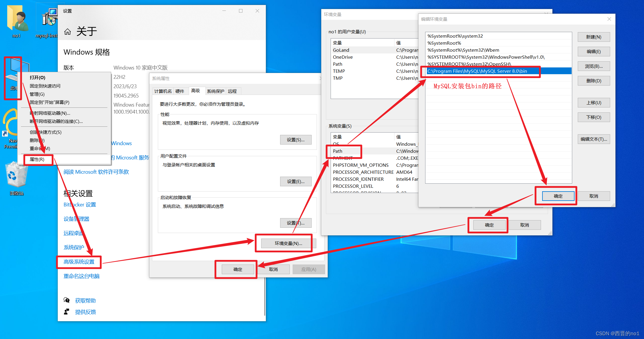Select the System32\Wbem path entry
Screen dimensions: 644x339
(x=498, y=50)
